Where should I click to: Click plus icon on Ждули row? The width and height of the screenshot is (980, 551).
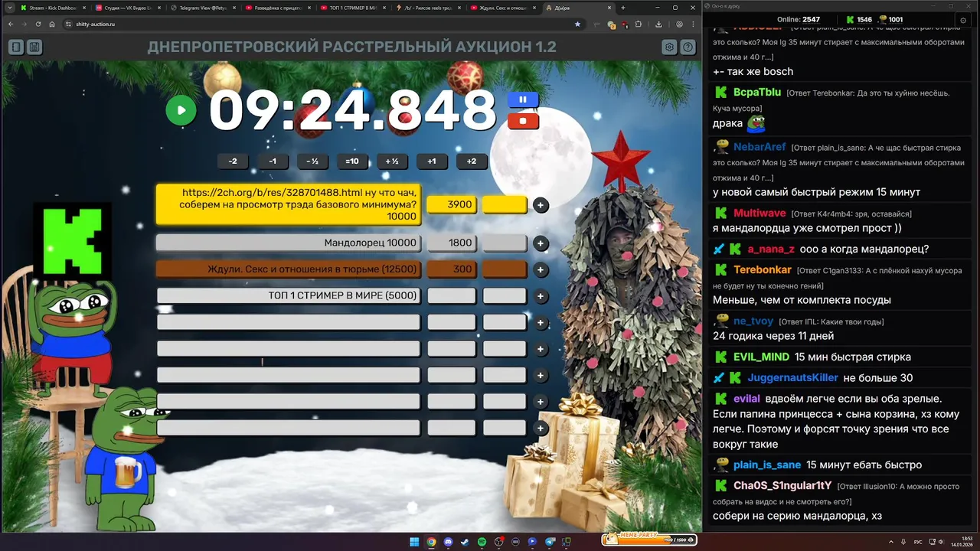[x=541, y=269]
